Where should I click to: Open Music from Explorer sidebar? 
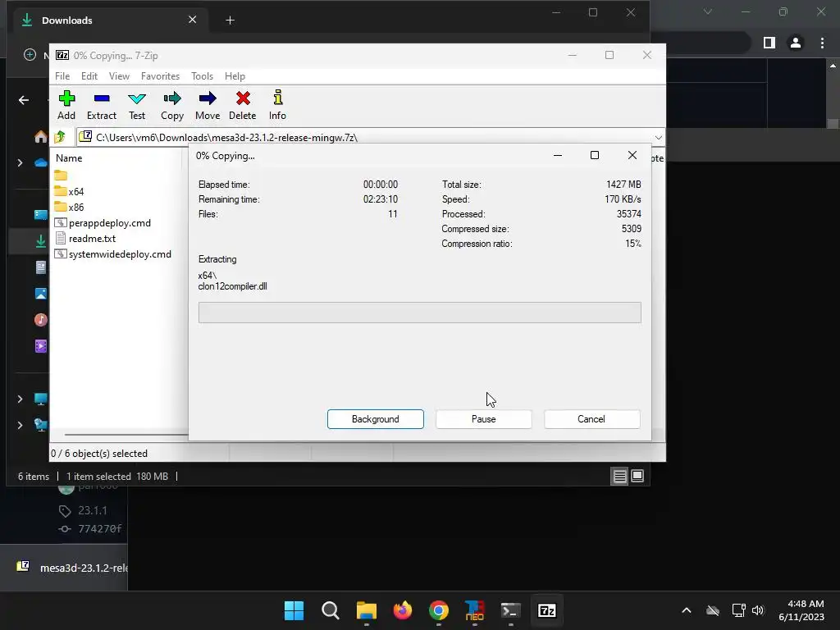(x=41, y=320)
